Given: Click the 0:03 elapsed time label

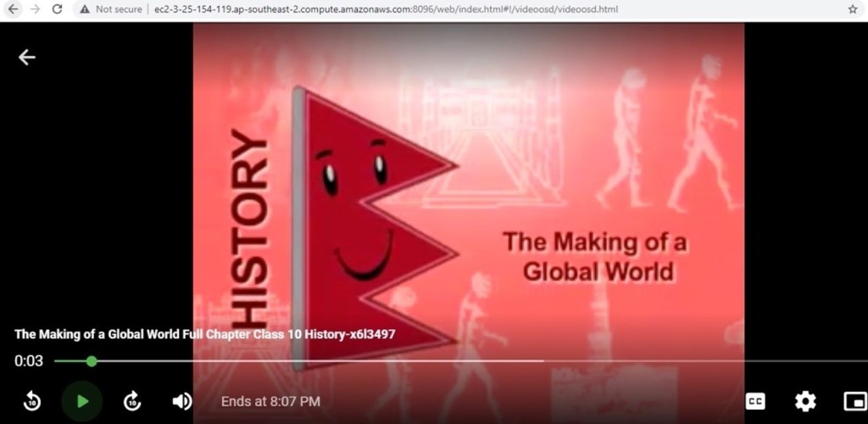Looking at the screenshot, I should (28, 361).
